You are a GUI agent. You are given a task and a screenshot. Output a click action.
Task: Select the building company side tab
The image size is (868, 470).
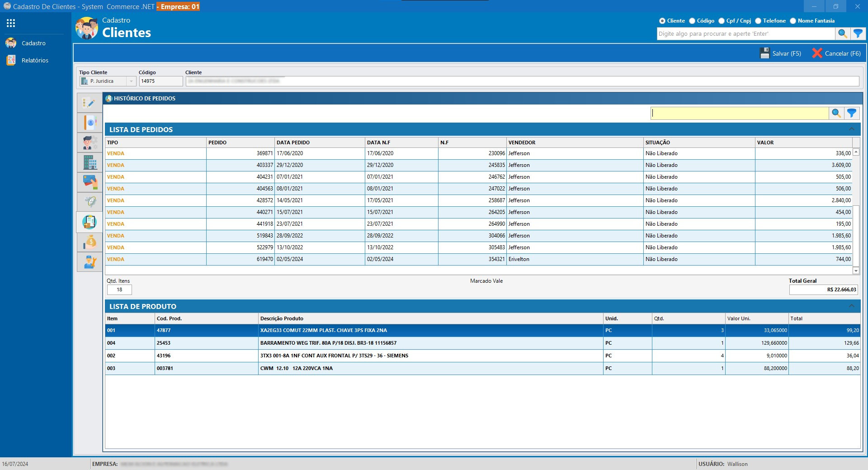(90, 162)
